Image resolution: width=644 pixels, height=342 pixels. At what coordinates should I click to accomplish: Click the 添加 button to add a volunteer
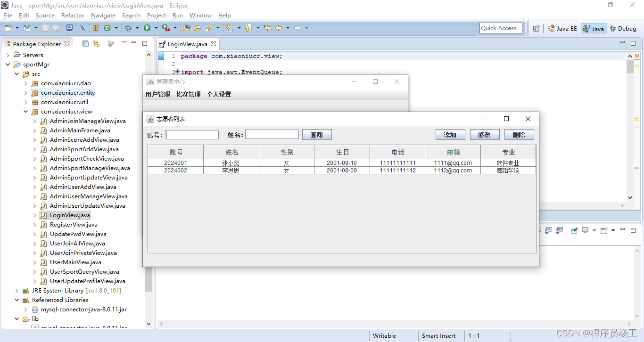[x=450, y=134]
